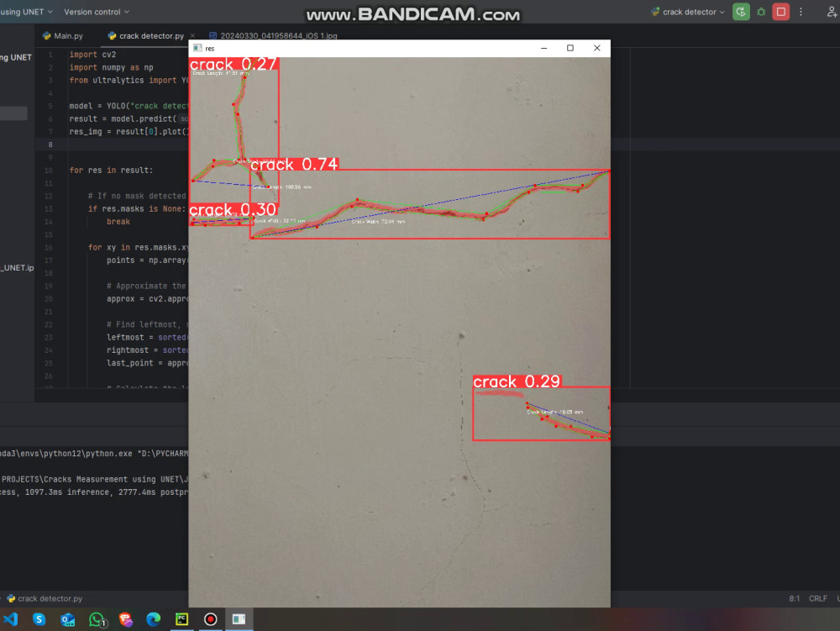Screen dimensions: 840x631
Task: Click the 'import numpy as np' line
Action: pyautogui.click(x=112, y=67)
